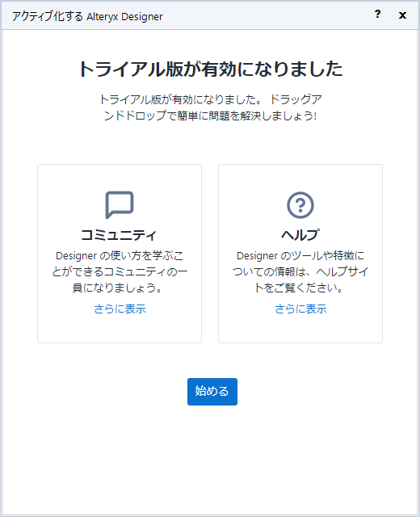
Task: Click the コミュニティ description text
Action: [120, 271]
